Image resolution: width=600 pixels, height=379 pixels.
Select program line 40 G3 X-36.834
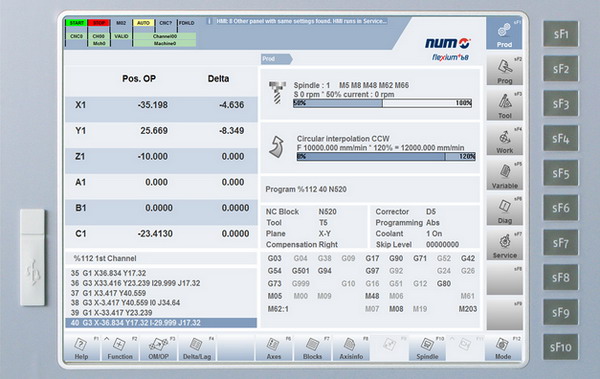click(x=161, y=323)
